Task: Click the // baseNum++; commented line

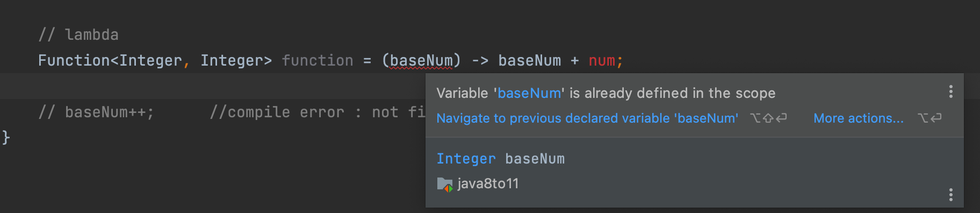Action: (96, 112)
